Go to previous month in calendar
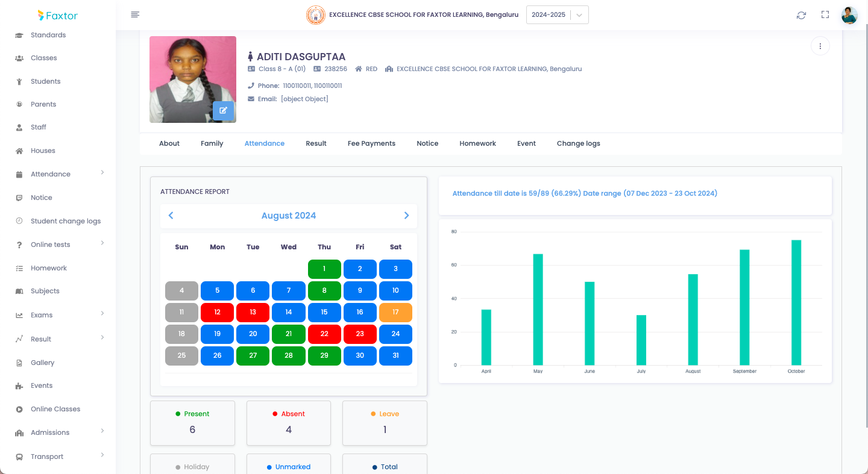 click(x=171, y=216)
